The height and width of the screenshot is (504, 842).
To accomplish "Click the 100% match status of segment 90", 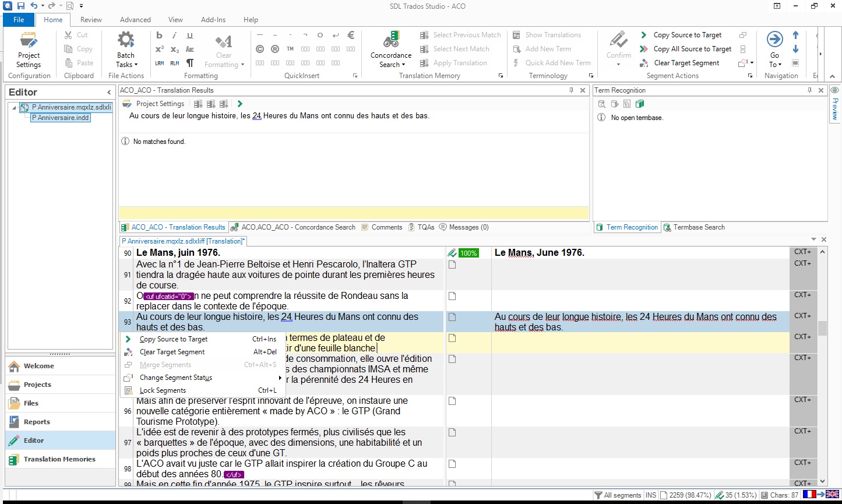I will pos(468,253).
